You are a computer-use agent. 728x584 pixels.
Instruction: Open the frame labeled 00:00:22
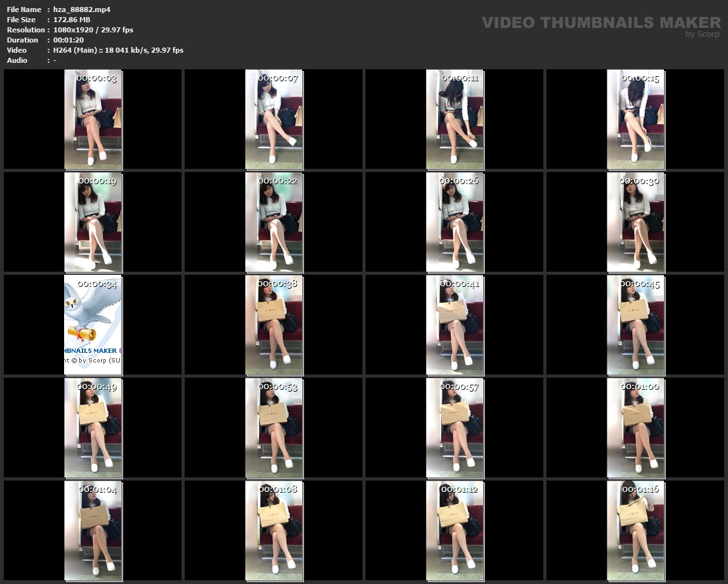tap(274, 222)
